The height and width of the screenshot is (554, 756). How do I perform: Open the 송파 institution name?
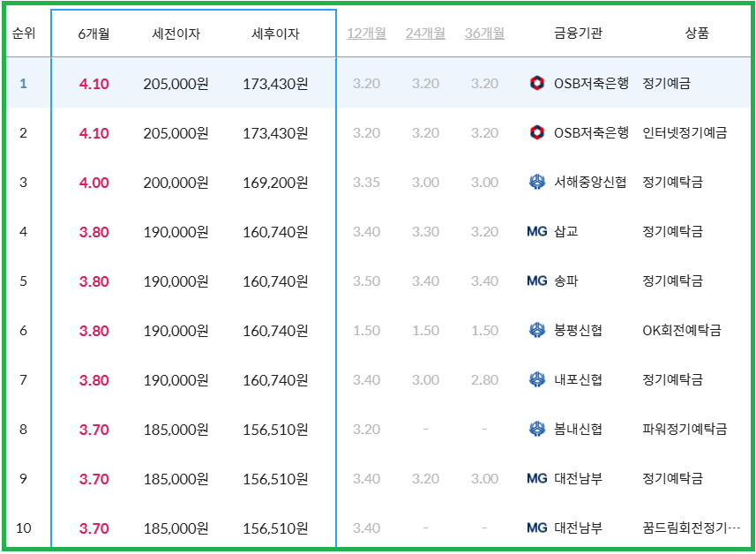click(x=566, y=281)
